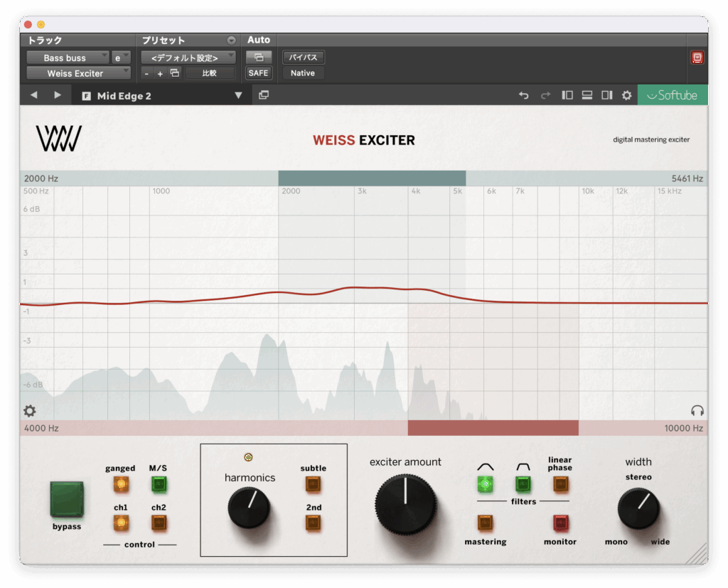
Task: Open the Weiss Exciter insert dropdown
Action: click(x=78, y=73)
